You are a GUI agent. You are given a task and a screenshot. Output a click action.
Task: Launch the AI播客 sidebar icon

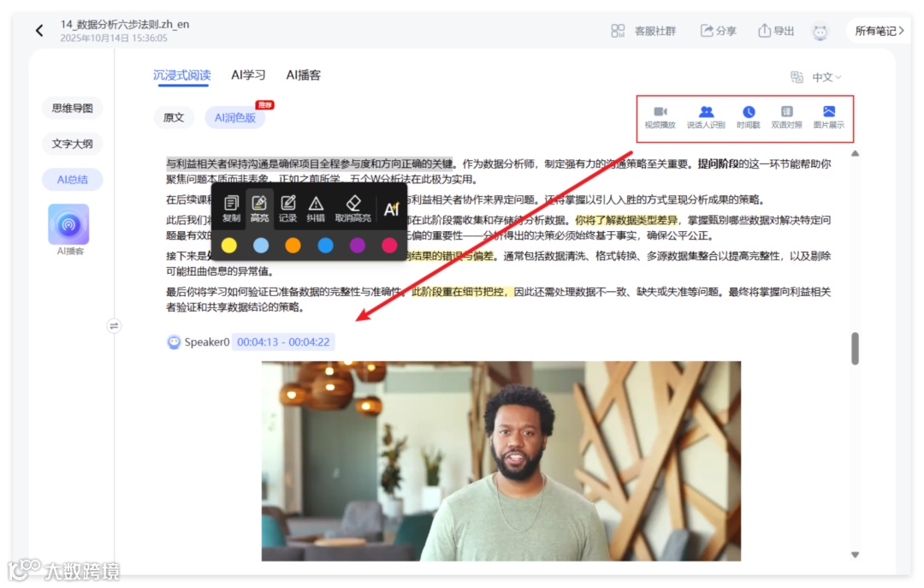pos(69,225)
